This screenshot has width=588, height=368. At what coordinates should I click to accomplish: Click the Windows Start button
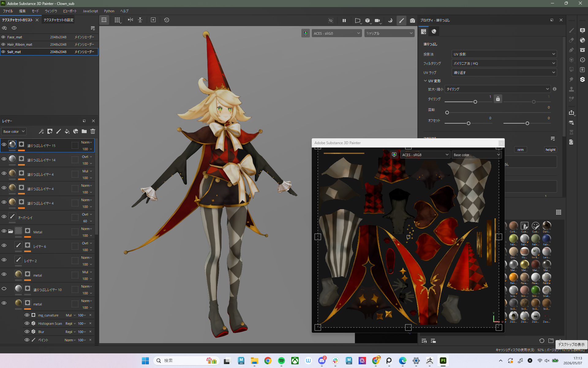145,361
